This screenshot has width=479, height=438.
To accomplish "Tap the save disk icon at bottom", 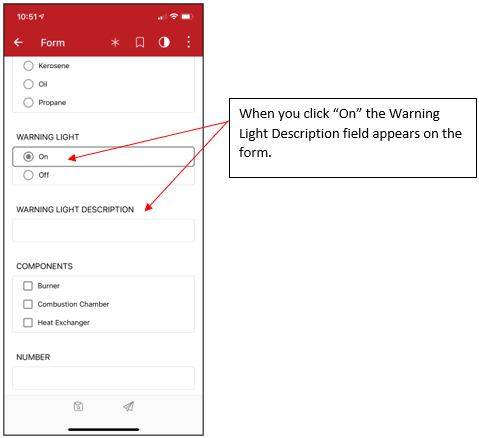I will (78, 406).
